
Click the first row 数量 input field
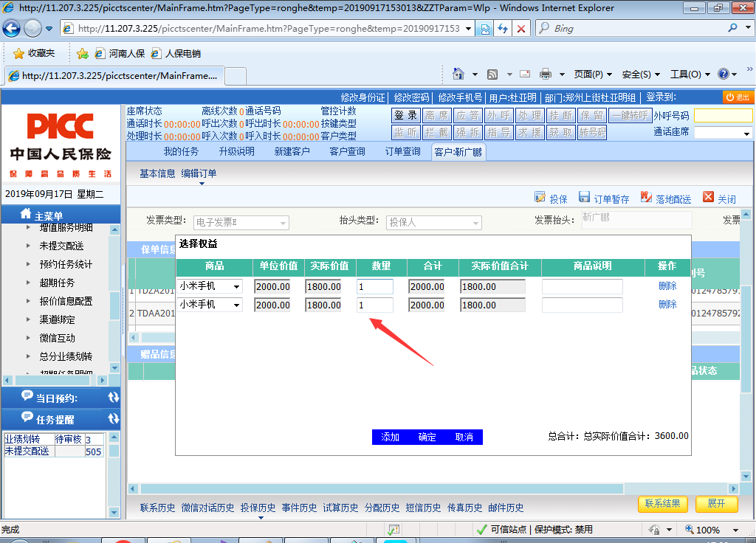pos(375,287)
